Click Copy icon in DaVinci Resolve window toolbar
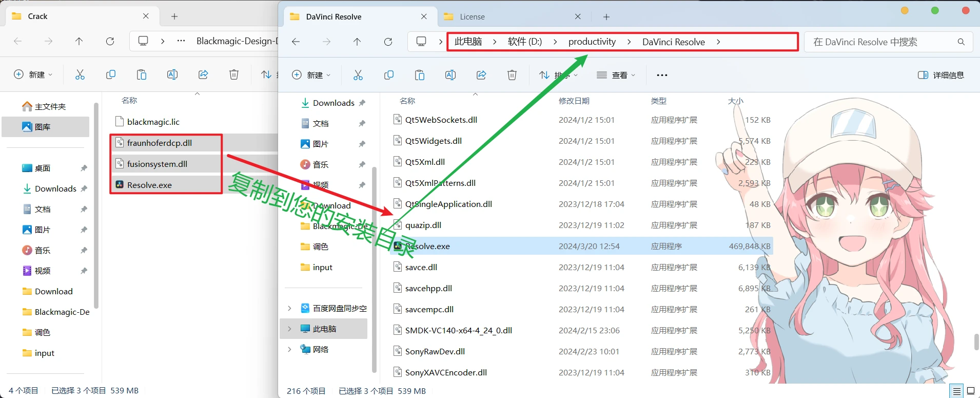980x398 pixels. click(x=389, y=75)
